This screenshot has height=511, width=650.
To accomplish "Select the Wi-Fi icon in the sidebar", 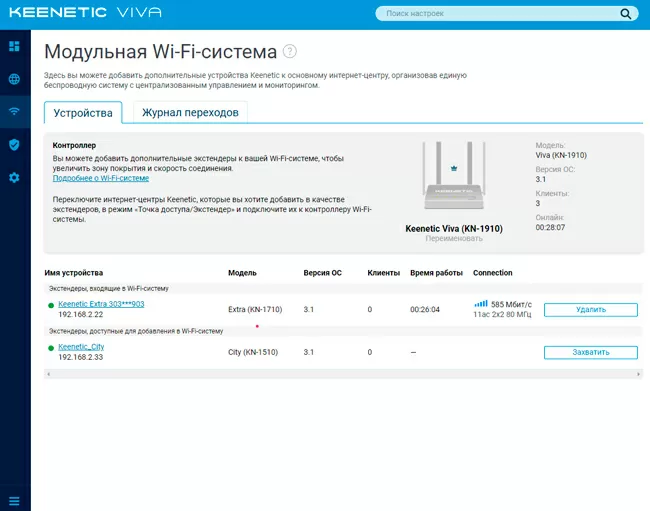I will point(14,111).
